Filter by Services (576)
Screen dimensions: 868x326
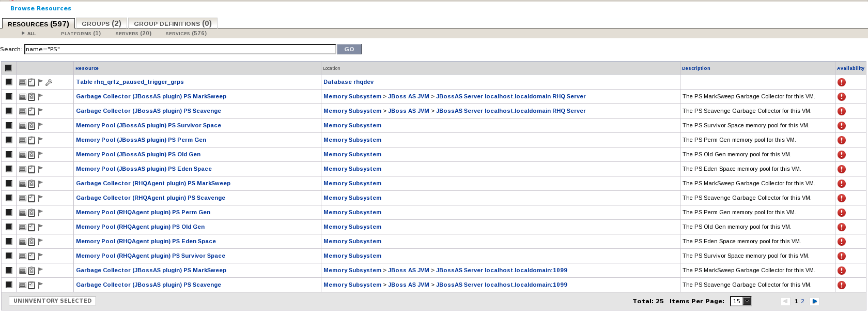186,33
